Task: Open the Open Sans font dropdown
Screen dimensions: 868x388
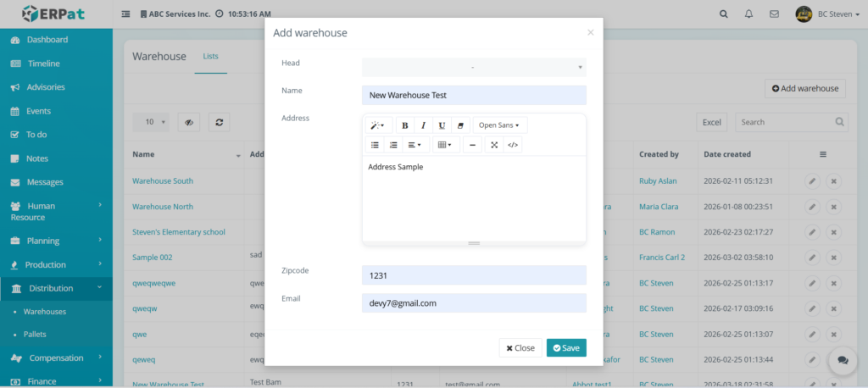Action: pos(499,125)
